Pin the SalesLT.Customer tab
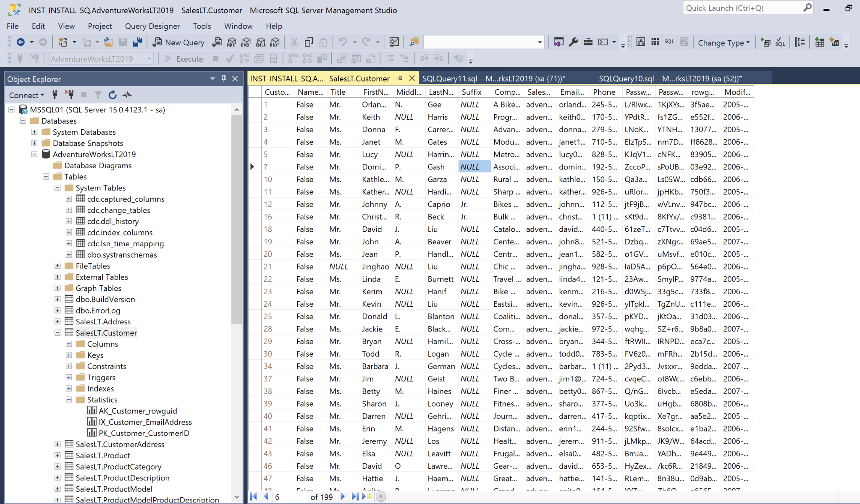Viewport: 860px width, 504px height. [400, 78]
